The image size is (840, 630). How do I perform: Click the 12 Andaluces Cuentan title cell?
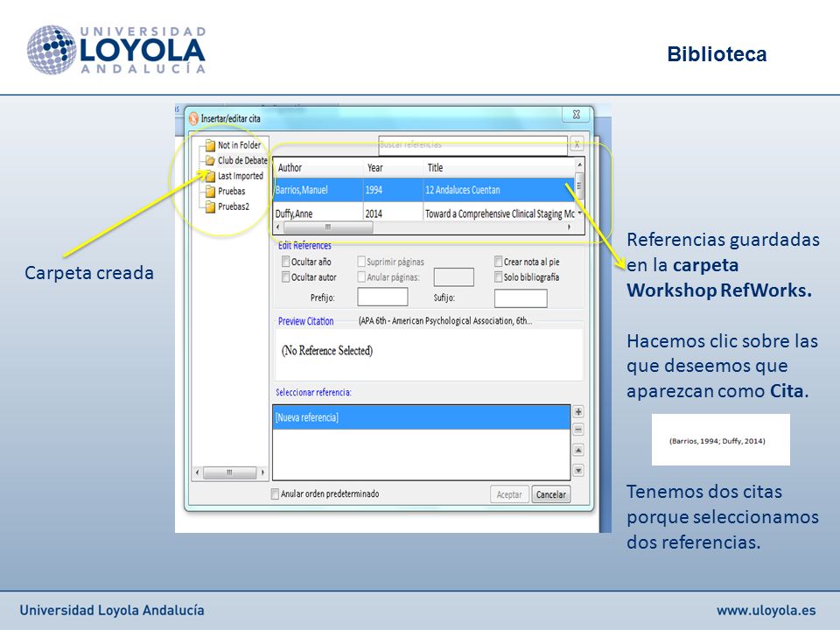pos(462,190)
